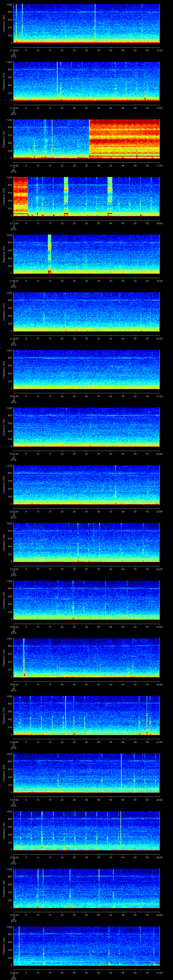This screenshot has height=980, width=173.
Task: Select the 3:23:00 start time label
Action: coord(14,569)
